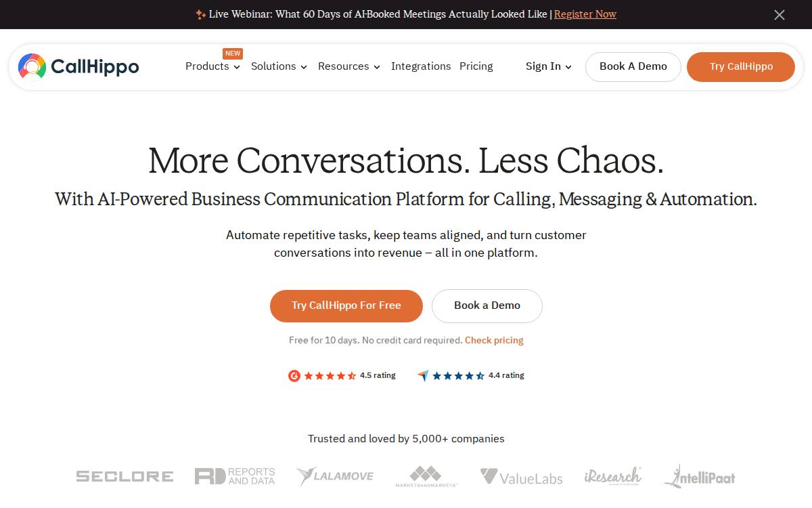This screenshot has height=508, width=812.
Task: Click Book A Demo in header
Action: [x=633, y=67]
